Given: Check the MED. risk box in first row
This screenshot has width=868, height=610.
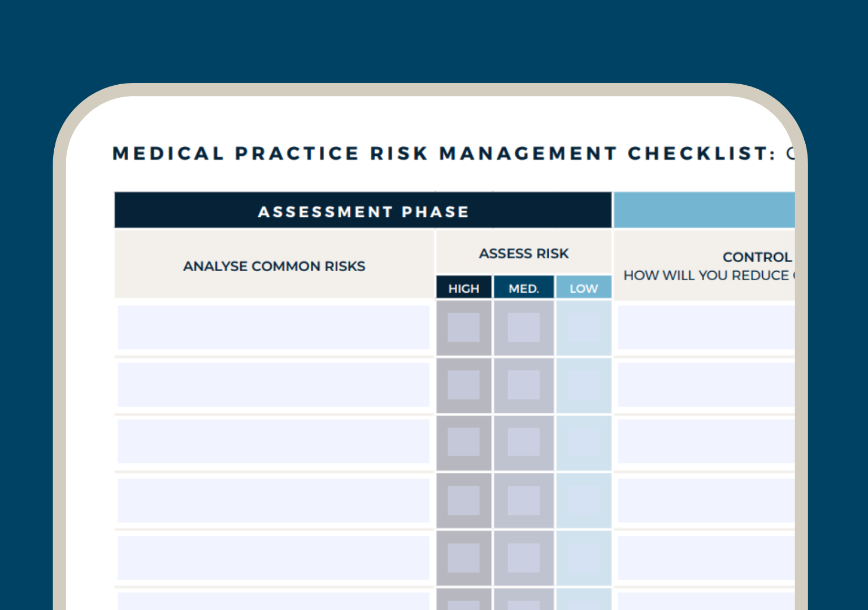Looking at the screenshot, I should (524, 328).
